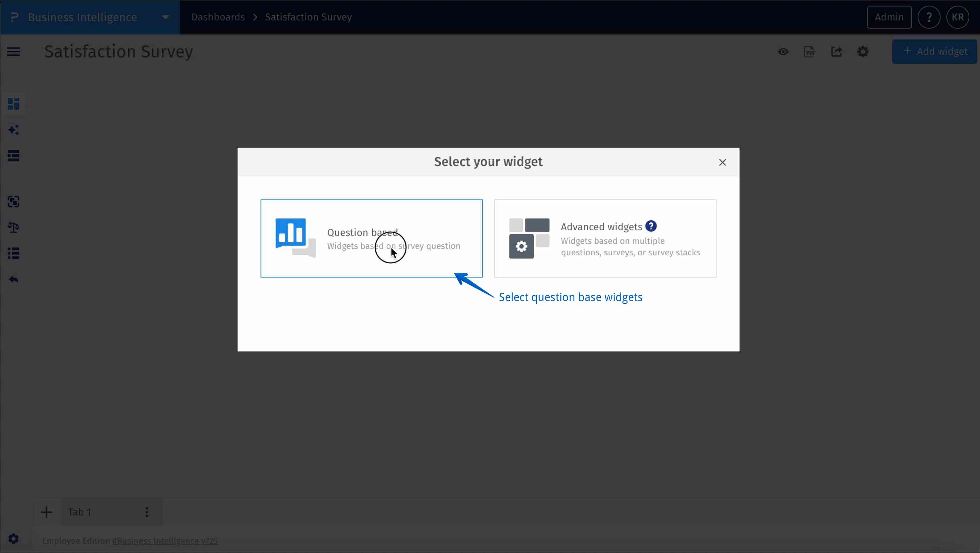
Task: Open dashboard settings gear in toolbar
Action: click(862, 52)
